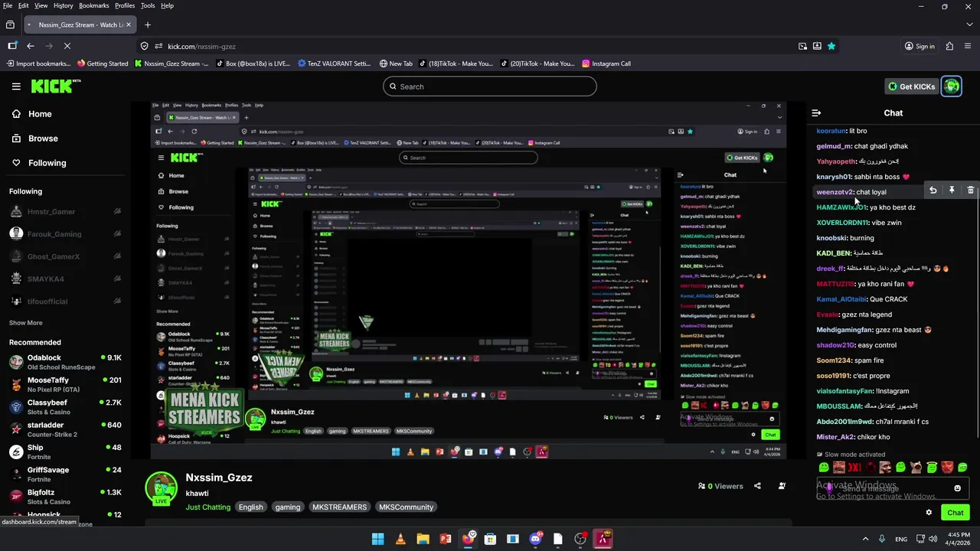Focus the Kick search box
The width and height of the screenshot is (980, 551).
490,86
